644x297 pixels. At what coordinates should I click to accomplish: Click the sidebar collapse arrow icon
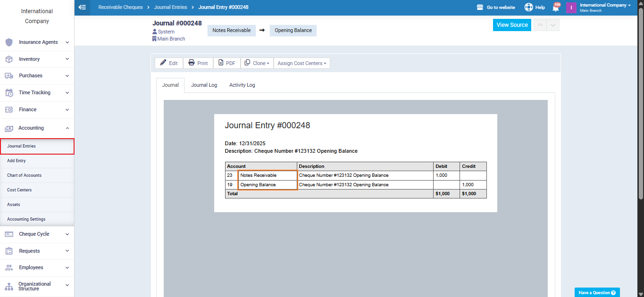click(x=82, y=7)
